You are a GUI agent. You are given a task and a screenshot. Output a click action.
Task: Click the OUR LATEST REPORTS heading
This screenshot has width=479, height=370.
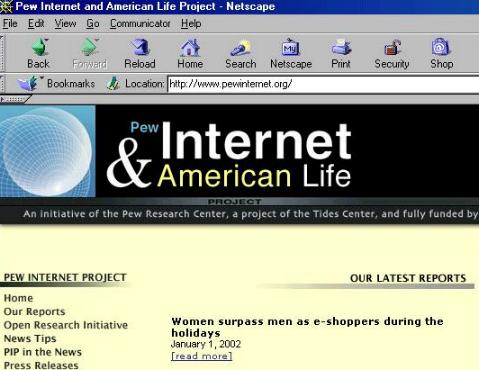point(408,278)
